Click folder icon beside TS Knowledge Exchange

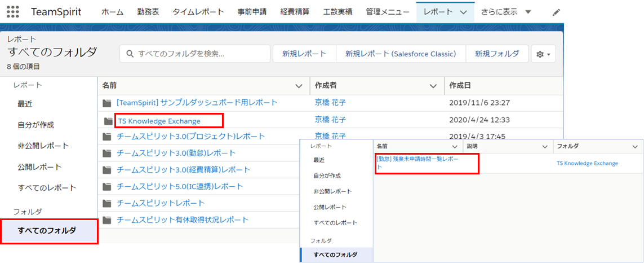point(108,121)
